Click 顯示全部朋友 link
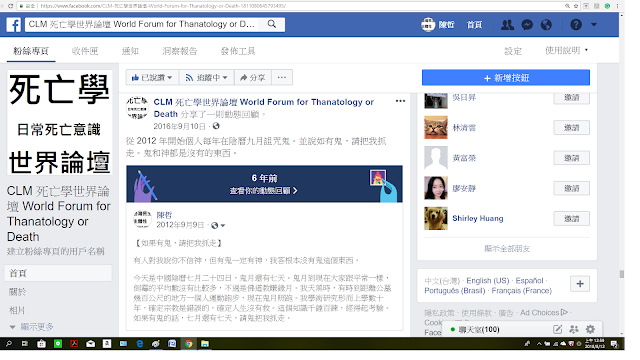This screenshot has height=360, width=640. (x=507, y=249)
